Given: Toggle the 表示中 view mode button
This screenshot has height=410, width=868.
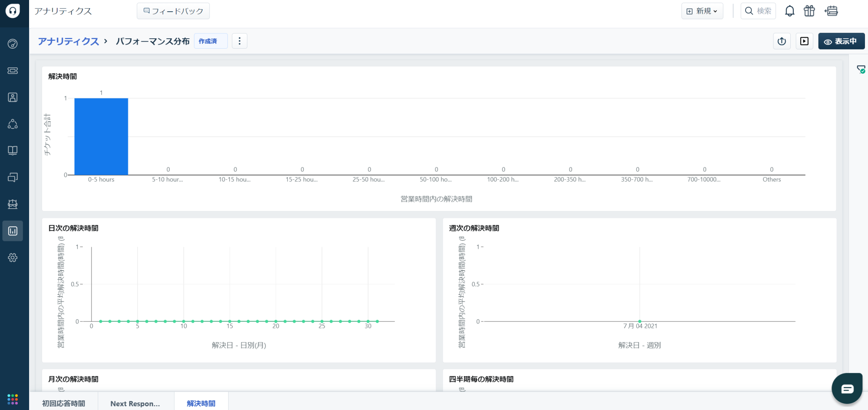Looking at the screenshot, I should coord(841,41).
